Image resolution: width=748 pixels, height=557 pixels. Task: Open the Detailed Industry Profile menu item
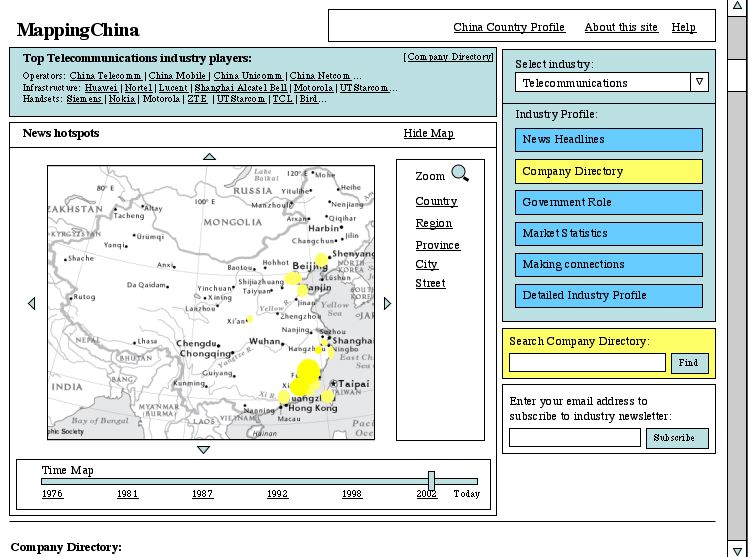pyautogui.click(x=609, y=296)
